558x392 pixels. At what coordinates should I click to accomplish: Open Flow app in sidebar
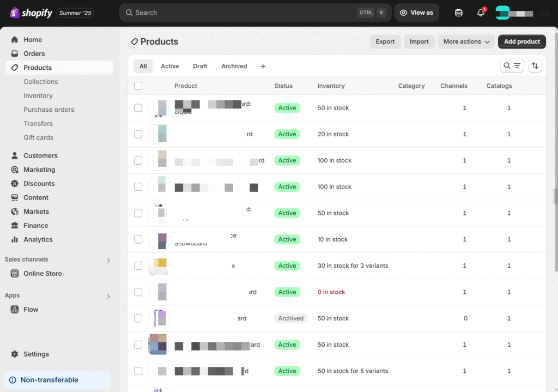click(31, 309)
